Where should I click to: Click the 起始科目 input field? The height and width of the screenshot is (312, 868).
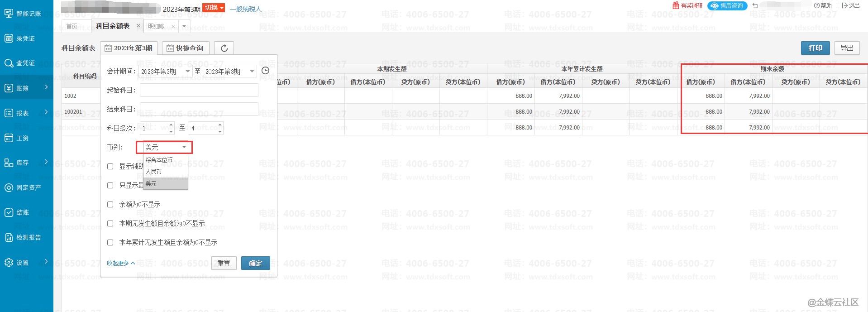tap(199, 90)
